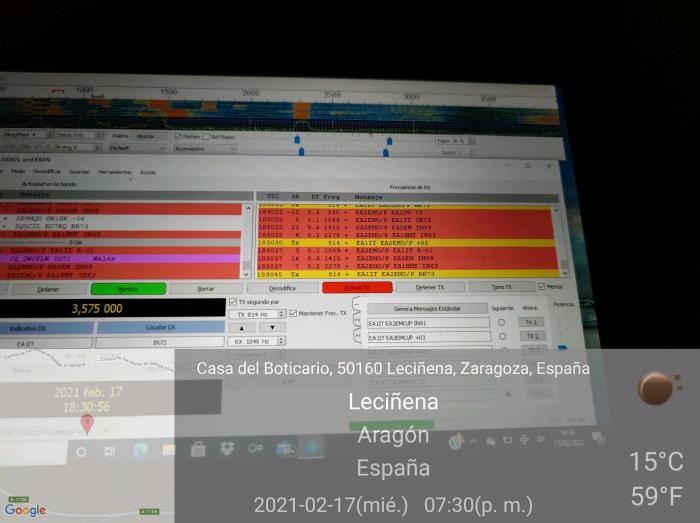700x523 pixels.
Task: Click the Tx 2 Ahora button
Action: point(533,336)
